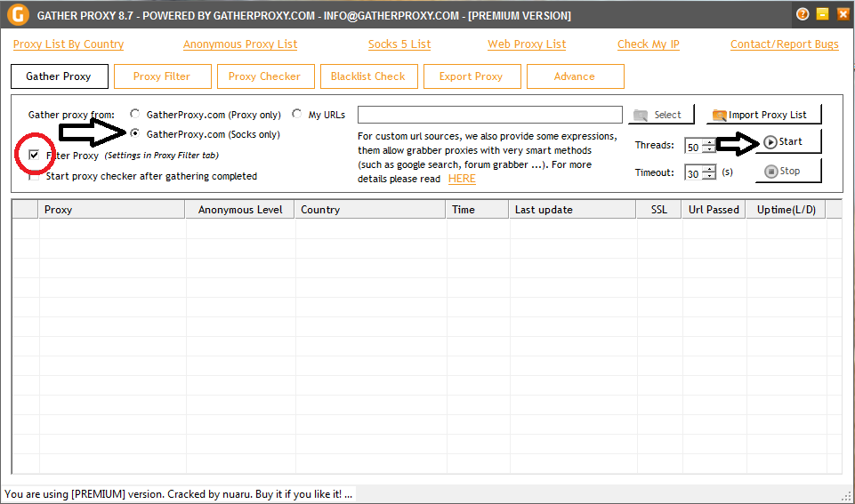Screen dimensions: 855x504
Task: Click the Stop button
Action: tap(788, 171)
